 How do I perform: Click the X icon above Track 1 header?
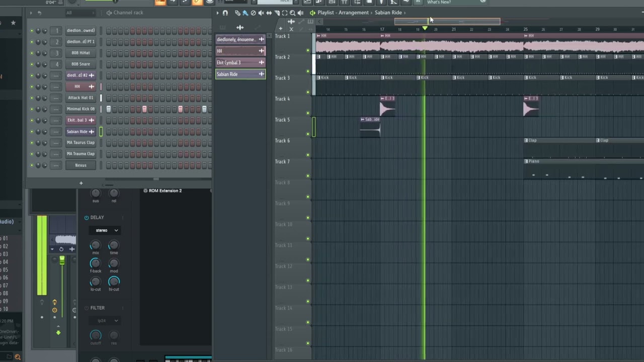click(291, 29)
